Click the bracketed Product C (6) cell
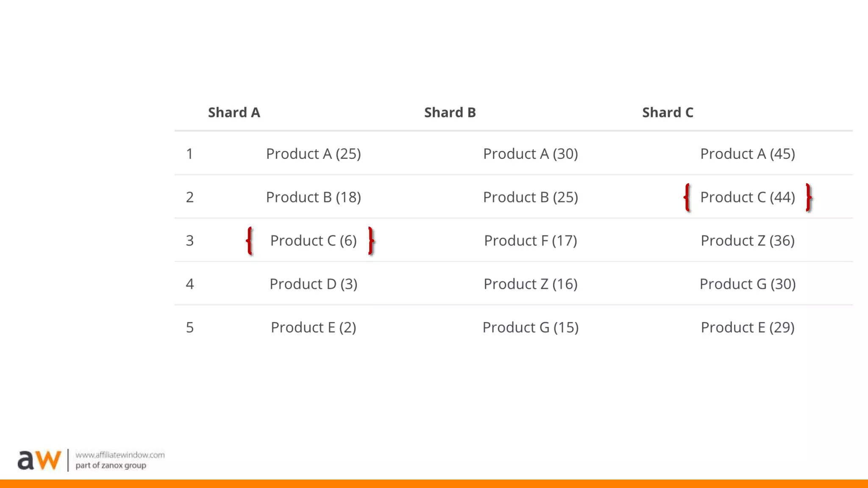The image size is (868, 488). pyautogui.click(x=313, y=241)
